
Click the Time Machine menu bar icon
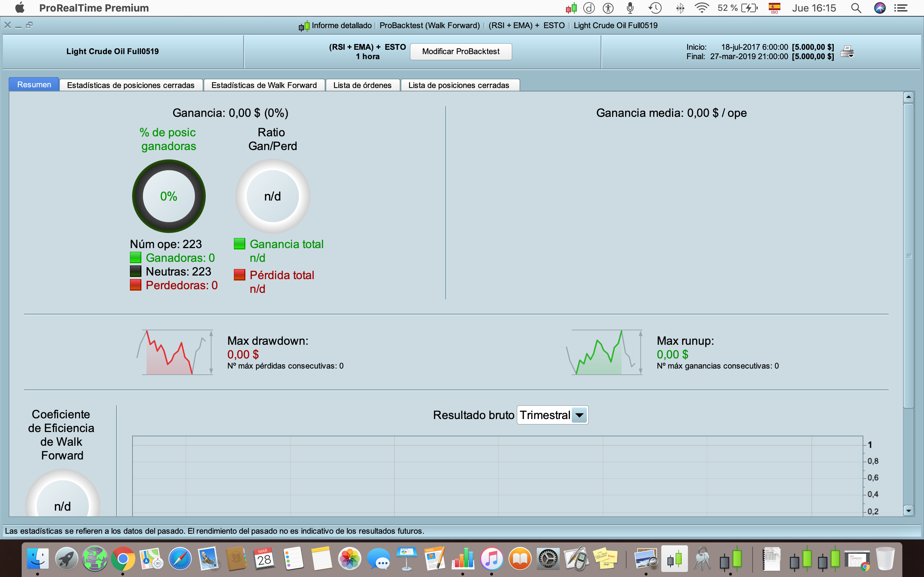tap(655, 8)
